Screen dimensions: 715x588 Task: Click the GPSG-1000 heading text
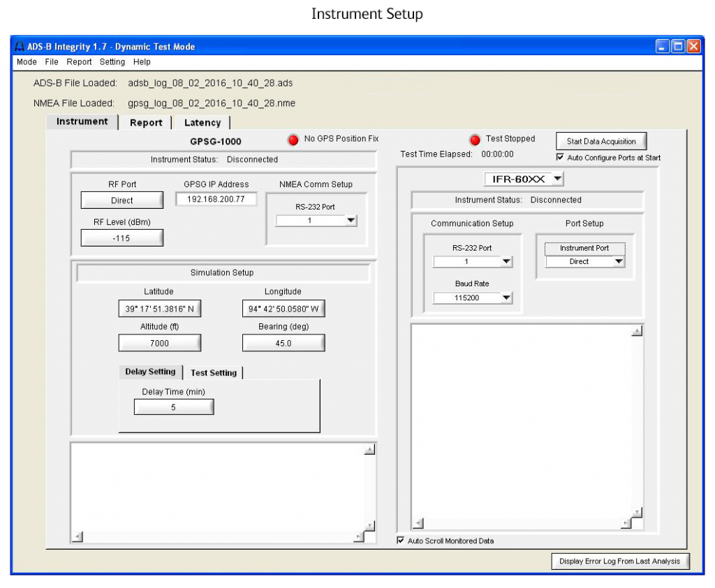pos(216,141)
